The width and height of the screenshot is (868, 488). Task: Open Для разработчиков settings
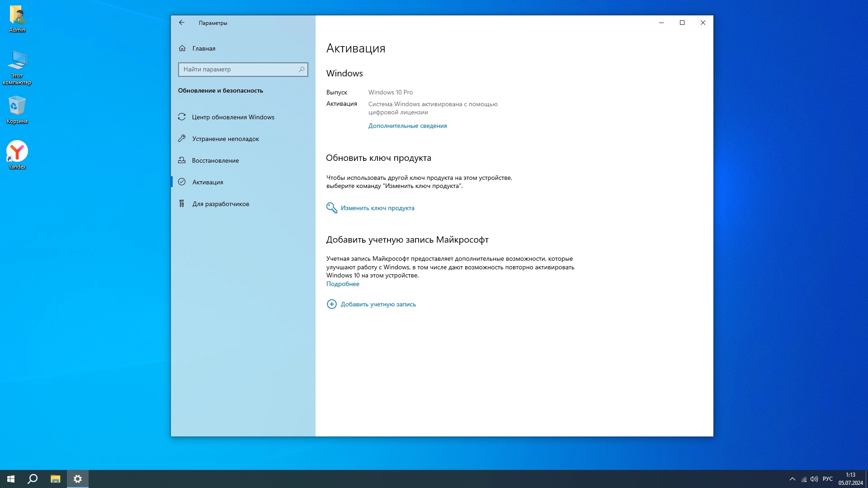[x=221, y=204]
